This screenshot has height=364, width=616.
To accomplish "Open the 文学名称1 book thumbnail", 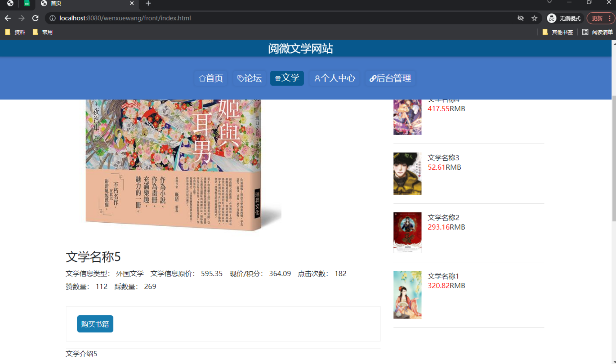I will point(407,295).
